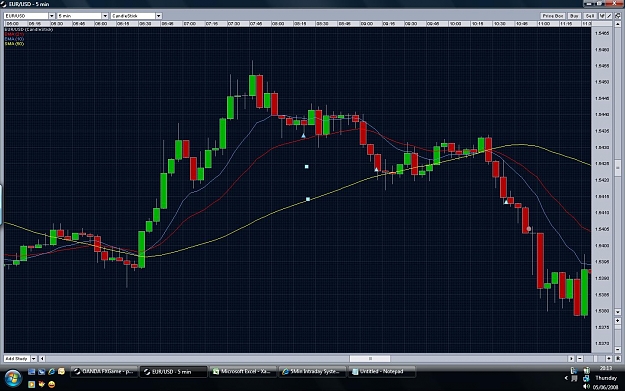Screen dimensions: 625x391
Task: Switch to Microsoft Excel taskbar window
Action: point(243,371)
